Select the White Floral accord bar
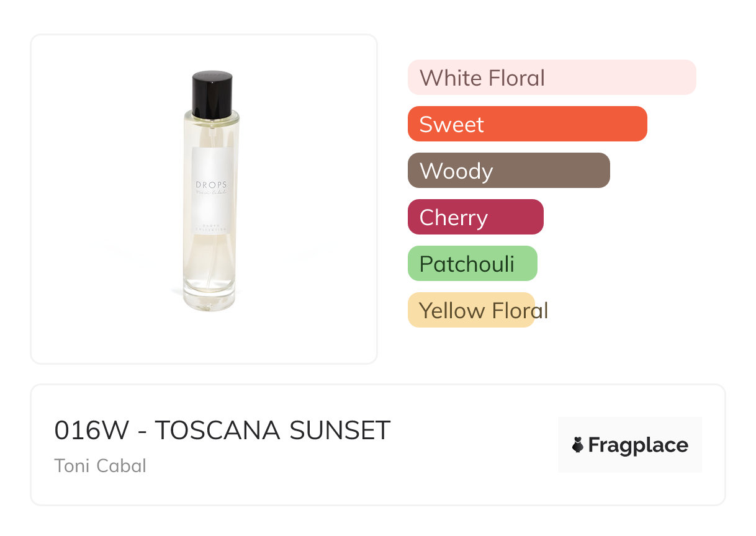Viewport: 756px width, 536px height. (551, 78)
